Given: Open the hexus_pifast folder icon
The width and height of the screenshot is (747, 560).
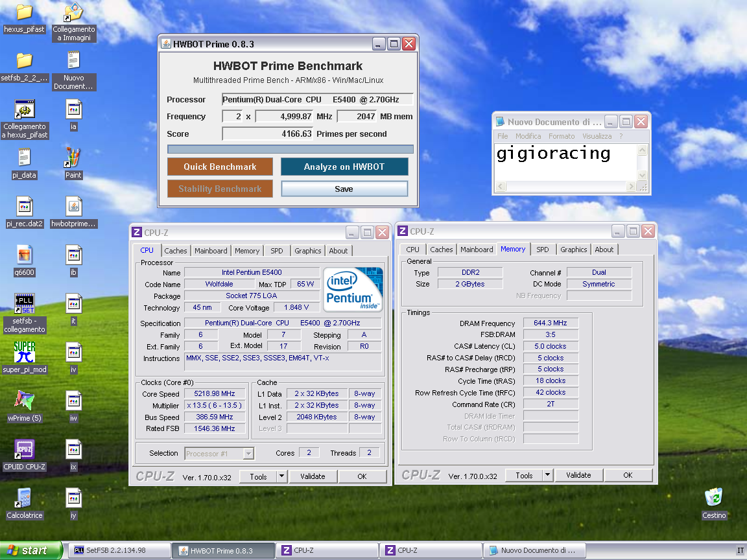Looking at the screenshot, I should 24,14.
